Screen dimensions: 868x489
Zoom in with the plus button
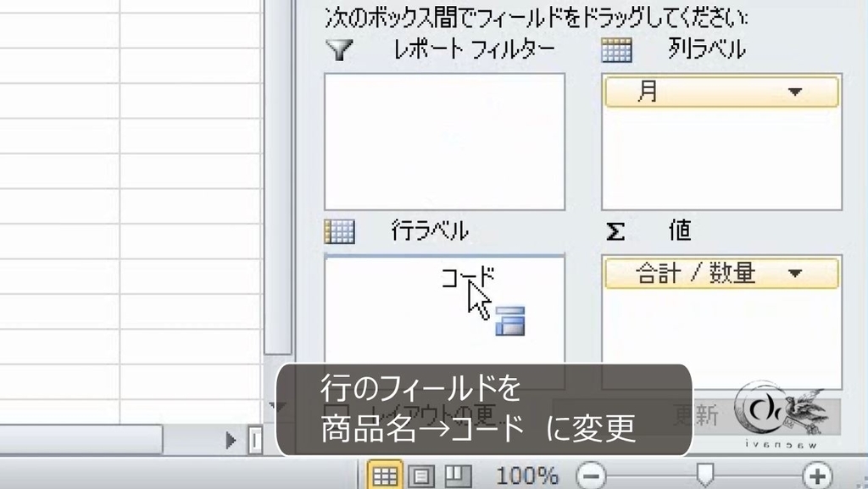click(x=817, y=475)
